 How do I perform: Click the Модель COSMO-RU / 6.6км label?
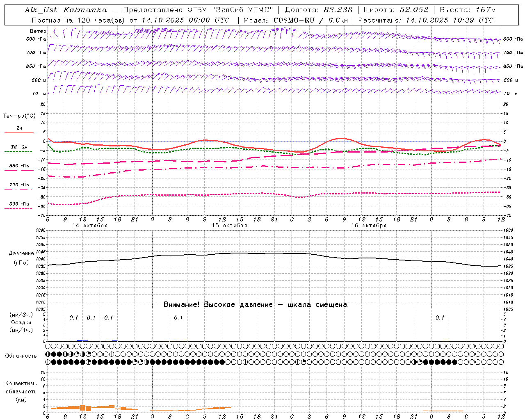[295, 20]
